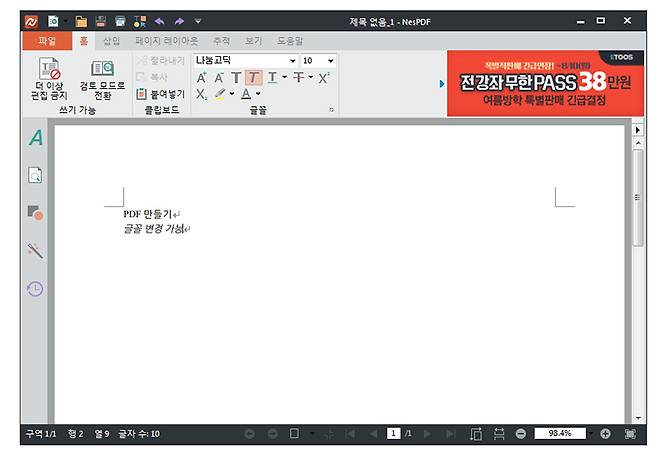Open the ITOOS 전강좌 무한 PASS ad banner
658x457 pixels.
coord(546,83)
